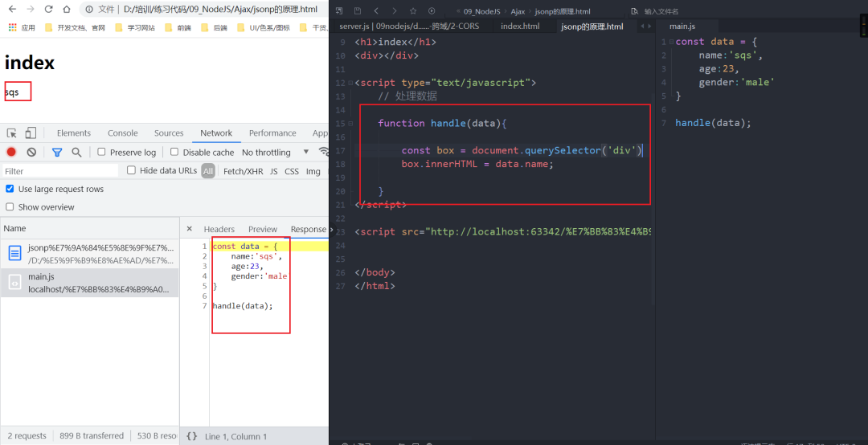This screenshot has width=868, height=445.
Task: Collapse the const data fold marker in main.js
Action: (x=671, y=42)
